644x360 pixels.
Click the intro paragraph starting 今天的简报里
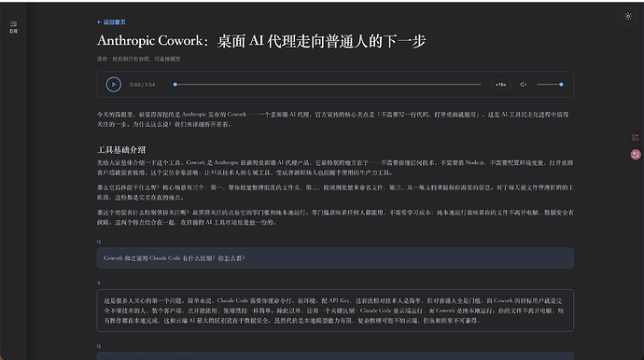pos(333,119)
